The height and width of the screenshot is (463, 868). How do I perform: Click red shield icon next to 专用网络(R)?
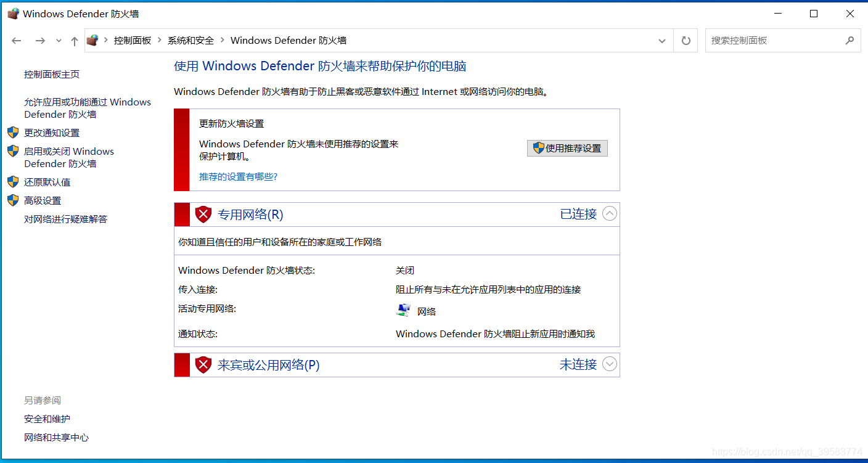tap(203, 215)
